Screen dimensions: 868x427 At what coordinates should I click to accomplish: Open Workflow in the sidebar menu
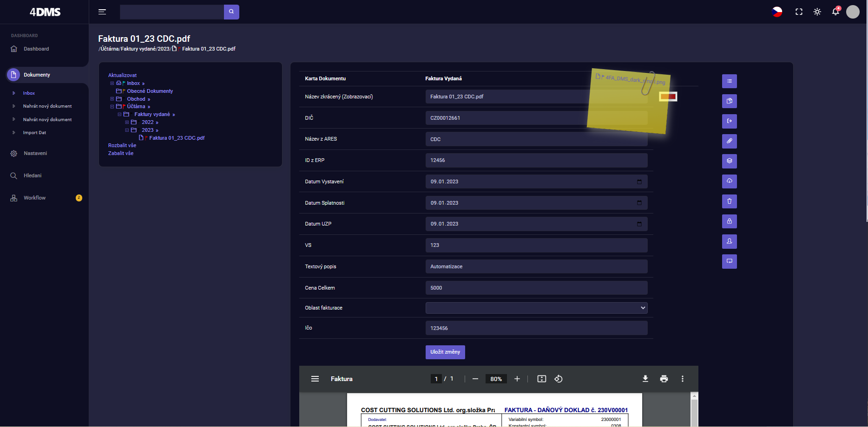35,198
